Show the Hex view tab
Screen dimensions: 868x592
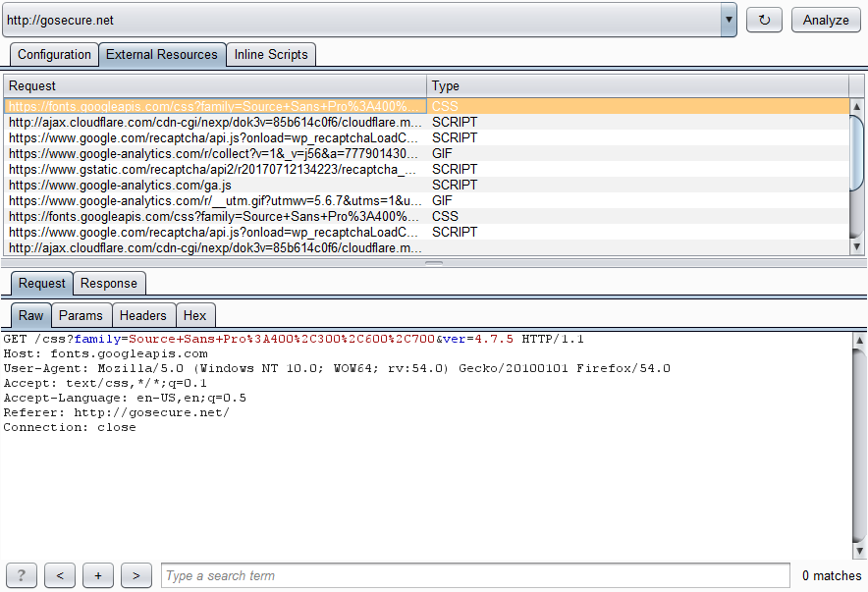click(195, 315)
